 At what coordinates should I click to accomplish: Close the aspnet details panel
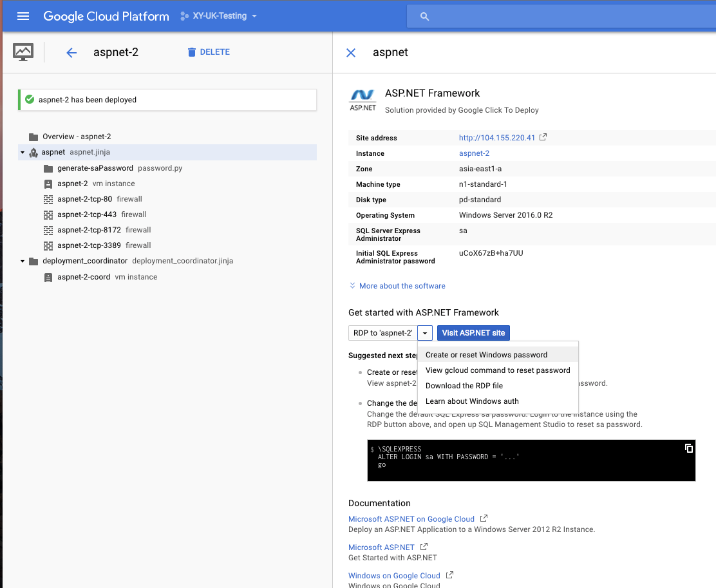[351, 53]
